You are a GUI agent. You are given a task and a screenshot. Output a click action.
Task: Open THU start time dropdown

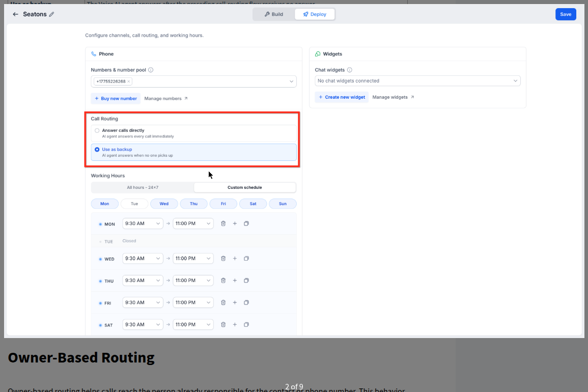pos(143,281)
